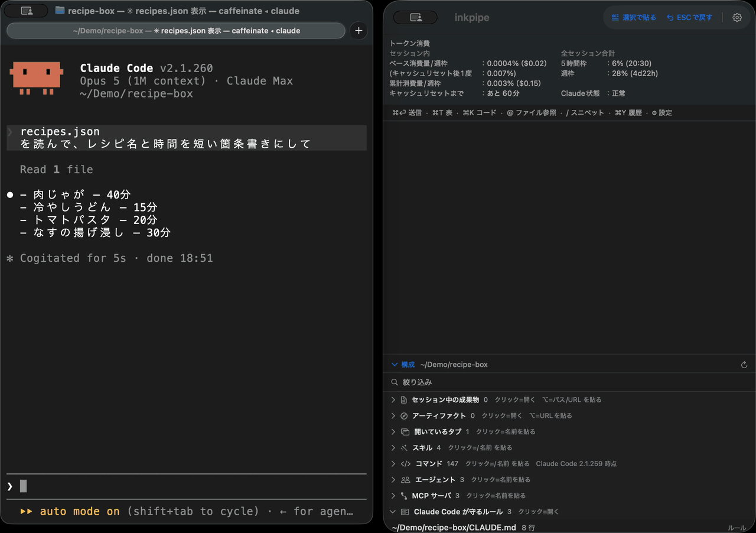Click the ⚙ 設定 hint in shortcut bar

click(x=662, y=113)
